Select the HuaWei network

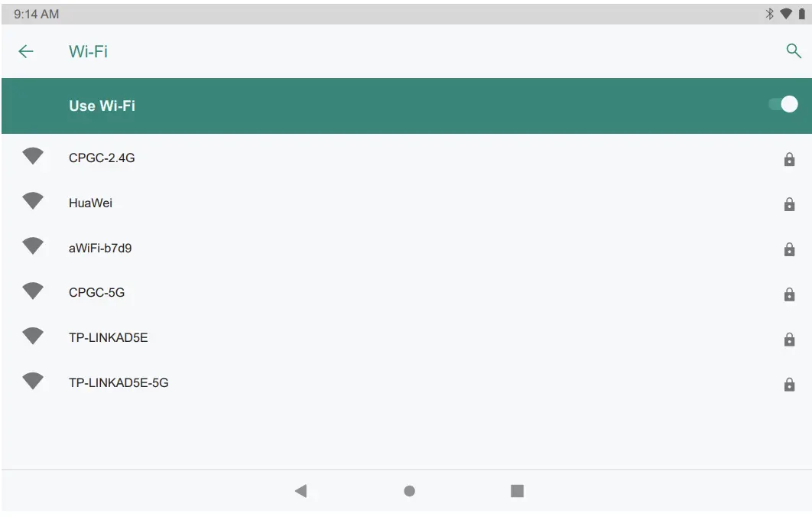tap(93, 203)
